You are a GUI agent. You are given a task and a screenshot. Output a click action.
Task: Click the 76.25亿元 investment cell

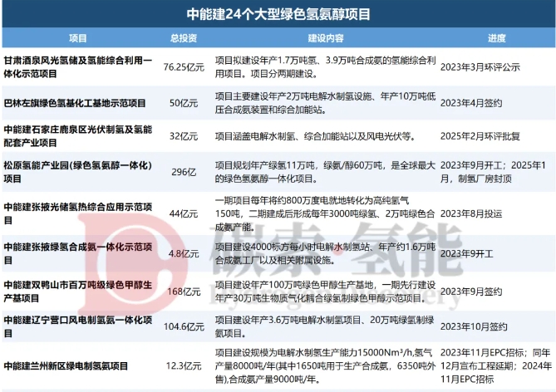(x=184, y=67)
